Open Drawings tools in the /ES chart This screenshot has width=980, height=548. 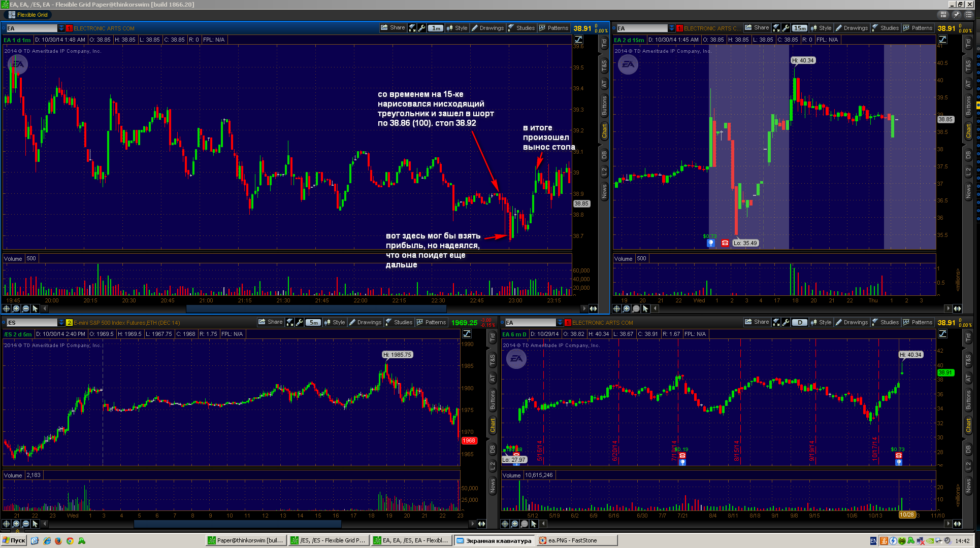(365, 322)
